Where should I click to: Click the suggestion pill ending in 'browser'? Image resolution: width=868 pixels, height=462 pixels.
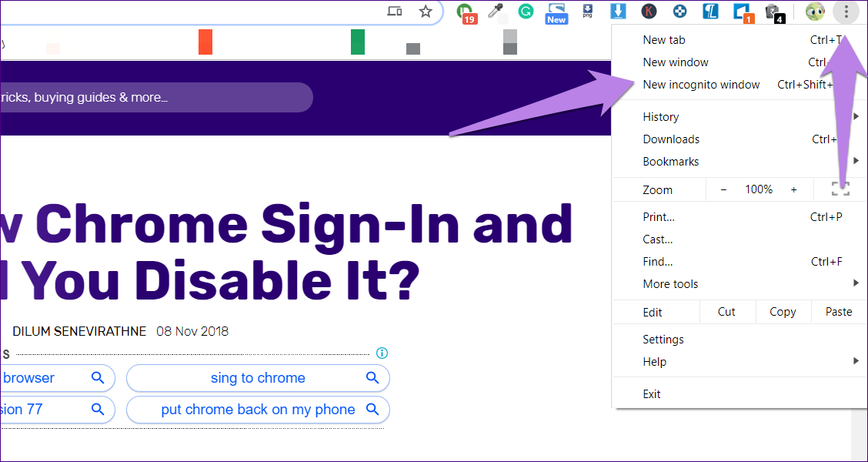pos(57,378)
